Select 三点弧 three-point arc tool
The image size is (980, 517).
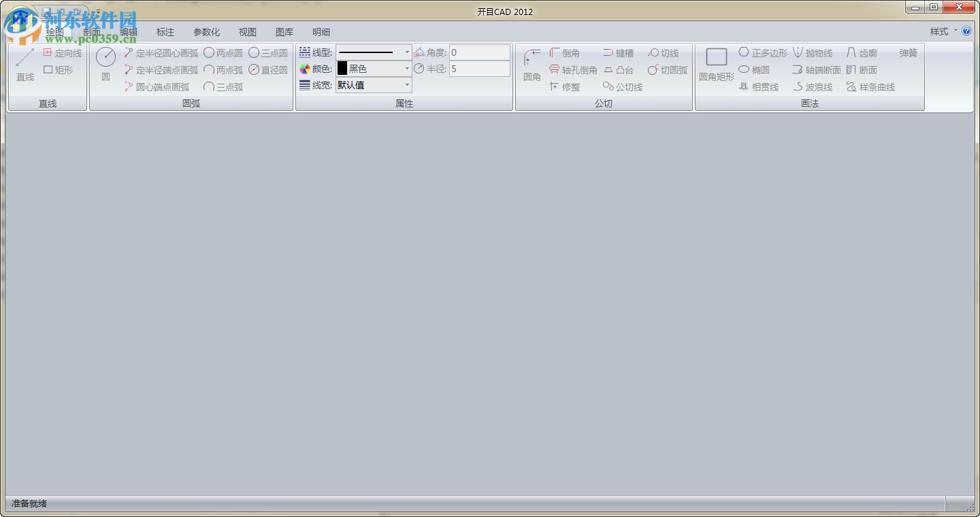pos(223,87)
